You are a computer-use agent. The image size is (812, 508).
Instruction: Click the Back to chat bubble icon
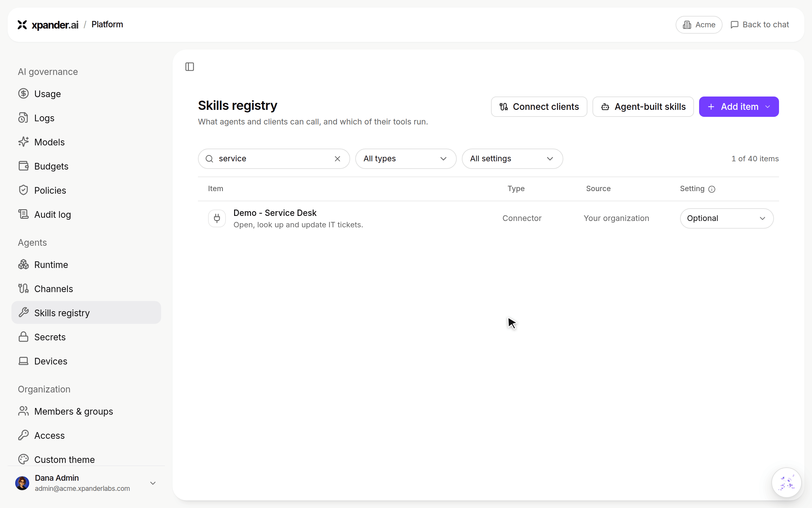click(734, 25)
